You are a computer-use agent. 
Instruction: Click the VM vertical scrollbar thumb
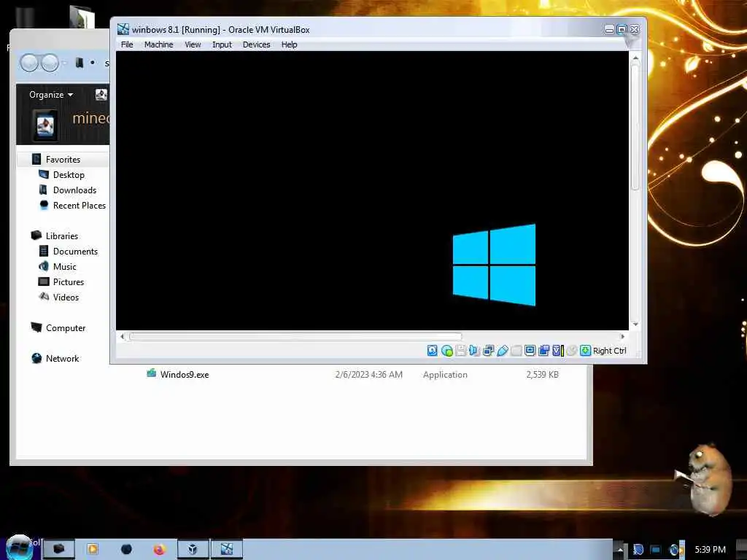point(635,127)
